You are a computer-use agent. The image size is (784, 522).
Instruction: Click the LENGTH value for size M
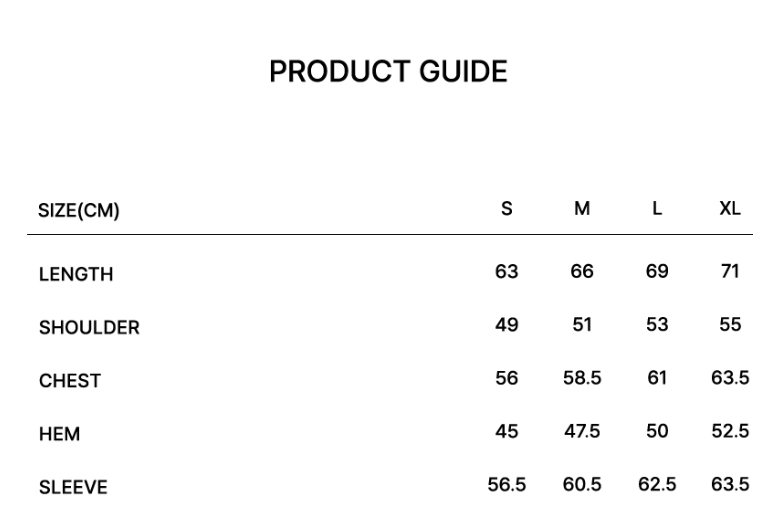coord(582,272)
